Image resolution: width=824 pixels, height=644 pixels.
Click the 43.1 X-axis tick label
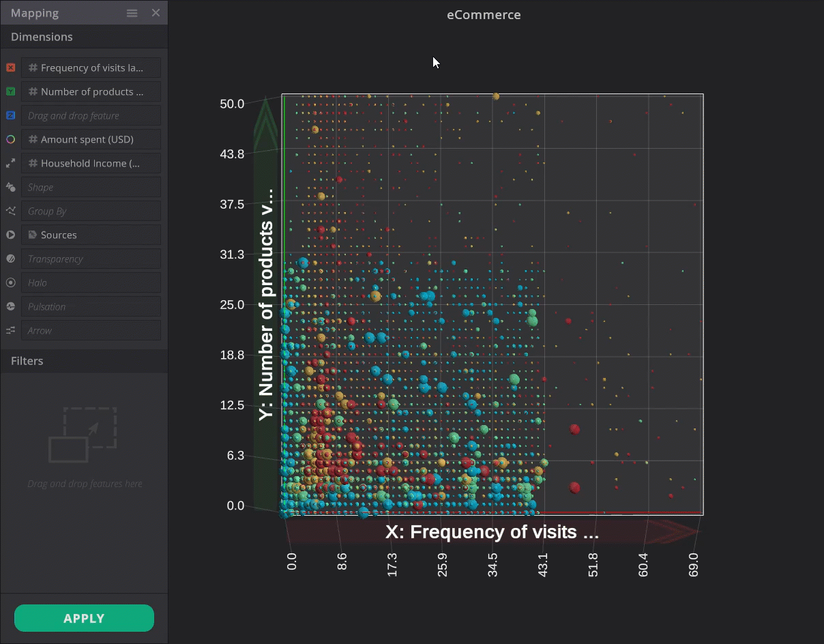tap(543, 565)
